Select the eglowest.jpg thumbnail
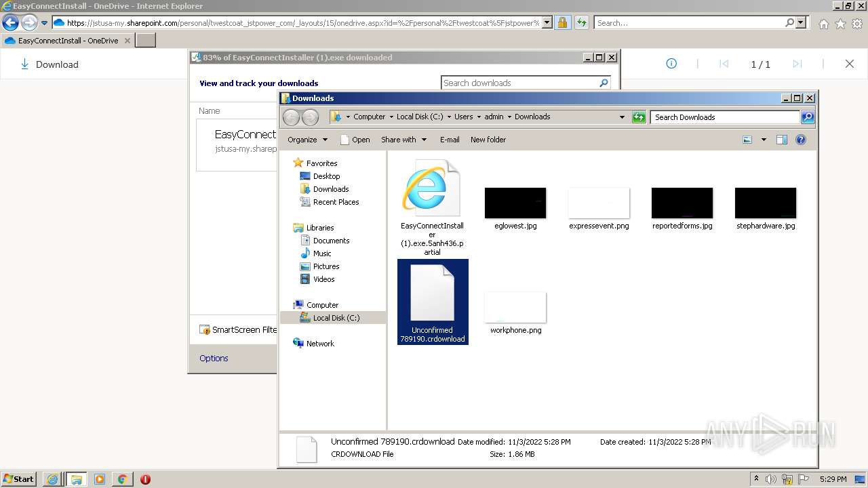 point(515,203)
